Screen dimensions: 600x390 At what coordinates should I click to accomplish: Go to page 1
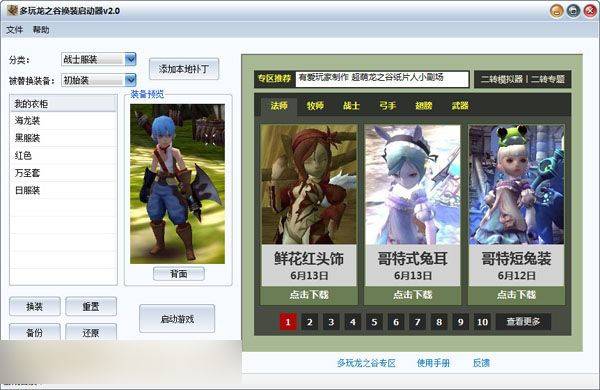pos(288,322)
